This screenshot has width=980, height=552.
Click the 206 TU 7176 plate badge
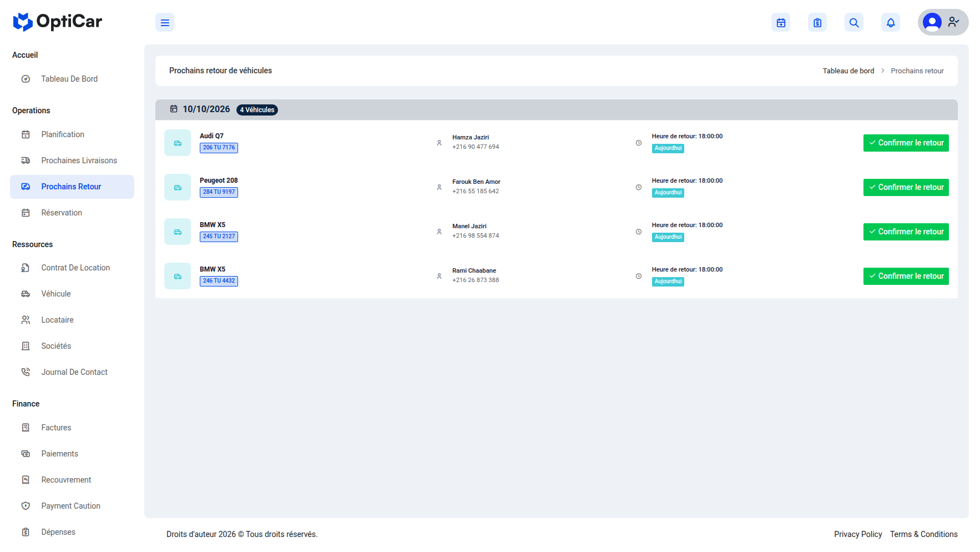[219, 148]
